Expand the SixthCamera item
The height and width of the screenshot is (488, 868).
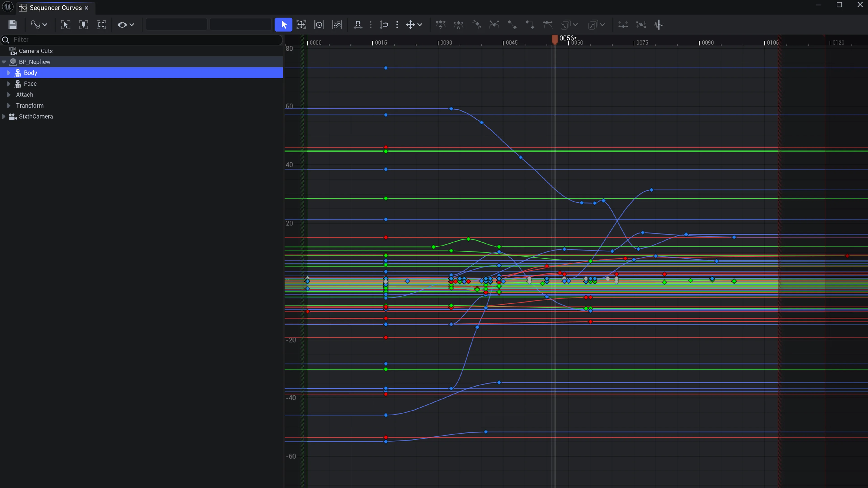tap(4, 117)
